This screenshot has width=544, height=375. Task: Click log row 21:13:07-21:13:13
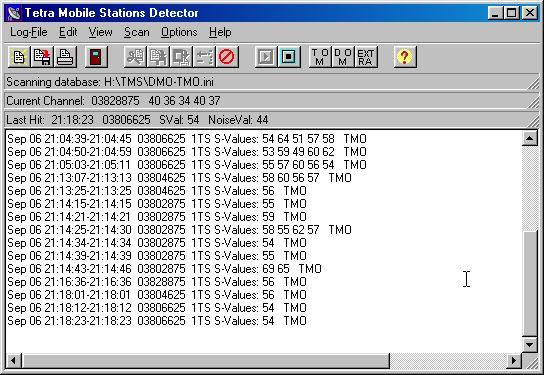tap(179, 178)
